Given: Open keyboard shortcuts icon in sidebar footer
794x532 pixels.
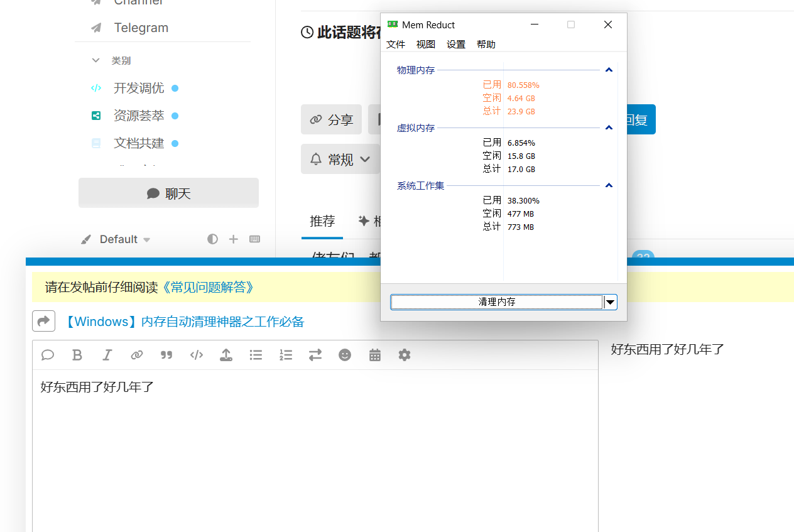Looking at the screenshot, I should pos(254,239).
